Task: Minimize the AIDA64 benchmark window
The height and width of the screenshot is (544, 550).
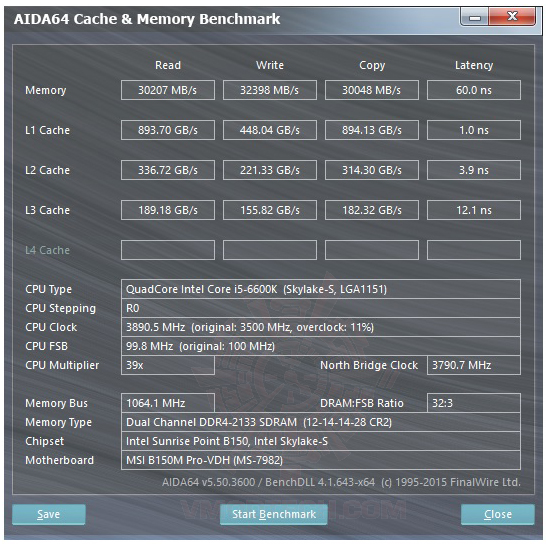Action: pyautogui.click(x=475, y=17)
